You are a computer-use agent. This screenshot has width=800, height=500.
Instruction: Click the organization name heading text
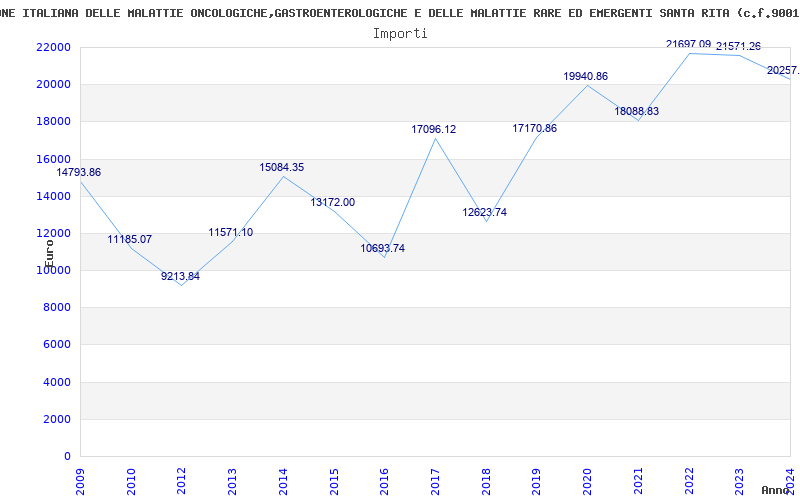(x=400, y=13)
